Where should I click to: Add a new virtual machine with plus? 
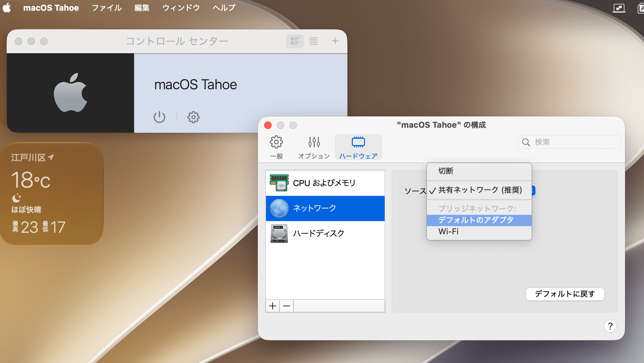pyautogui.click(x=335, y=41)
